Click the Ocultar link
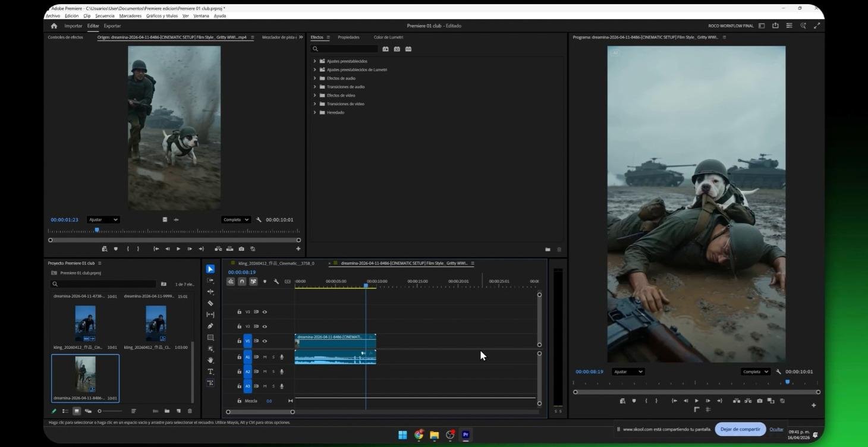 tap(776, 429)
